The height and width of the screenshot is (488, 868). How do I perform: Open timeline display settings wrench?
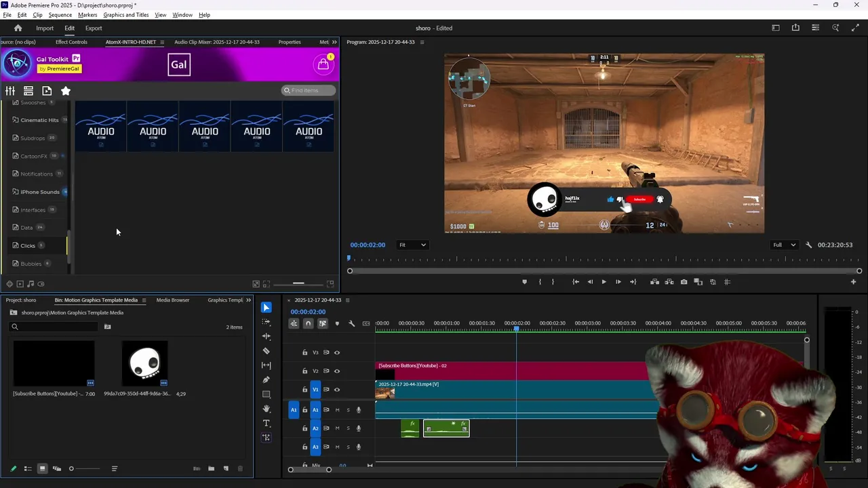tap(351, 323)
